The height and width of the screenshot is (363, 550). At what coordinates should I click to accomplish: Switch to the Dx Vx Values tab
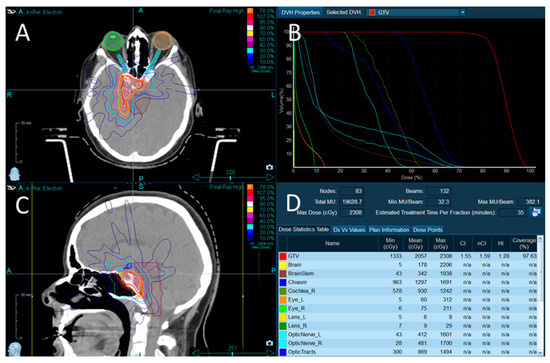click(349, 230)
